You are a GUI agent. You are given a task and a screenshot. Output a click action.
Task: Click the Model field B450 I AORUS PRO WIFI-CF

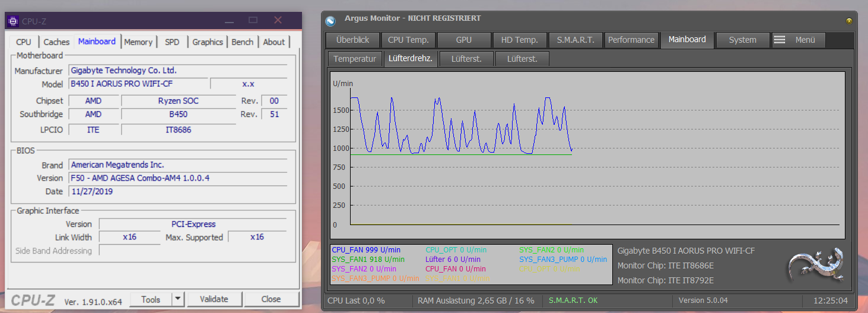[138, 84]
